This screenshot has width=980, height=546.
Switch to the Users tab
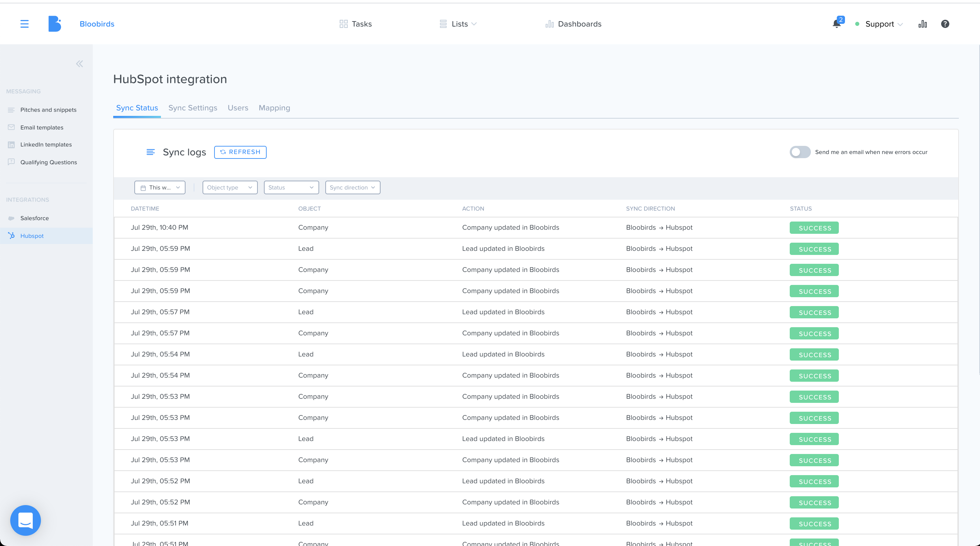coord(238,108)
